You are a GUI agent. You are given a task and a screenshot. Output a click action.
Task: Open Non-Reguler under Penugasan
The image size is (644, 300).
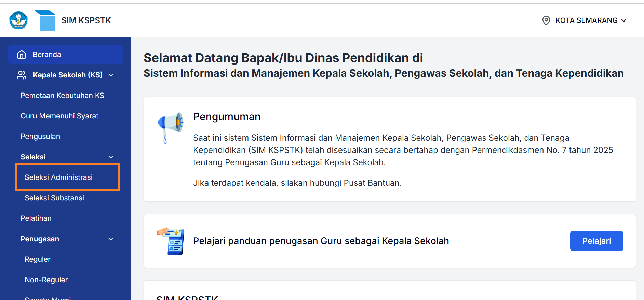[x=46, y=280]
